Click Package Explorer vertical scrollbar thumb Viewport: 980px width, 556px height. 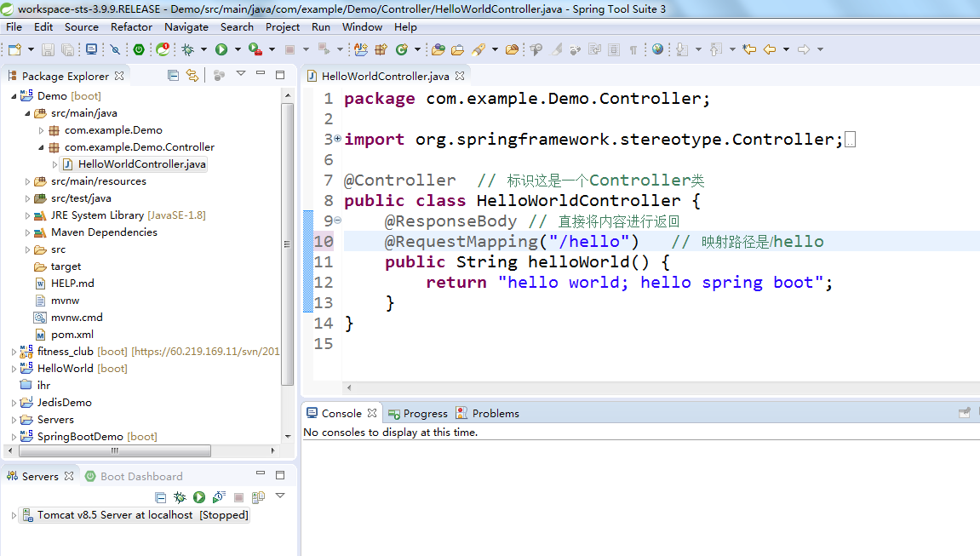point(288,244)
